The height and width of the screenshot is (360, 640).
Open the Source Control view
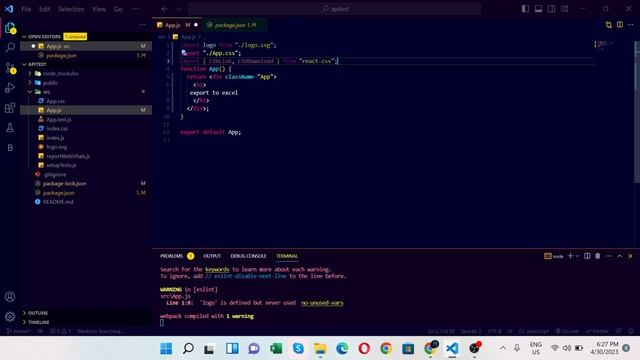10,68
